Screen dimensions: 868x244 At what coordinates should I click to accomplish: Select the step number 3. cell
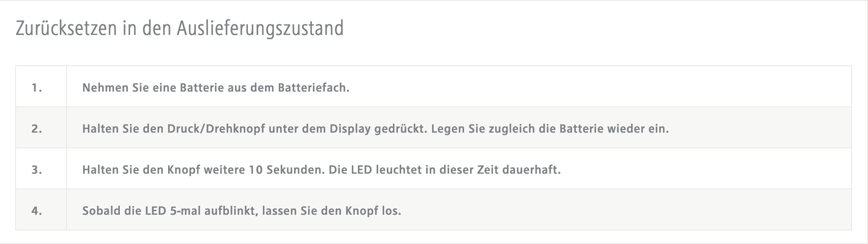tap(41, 168)
